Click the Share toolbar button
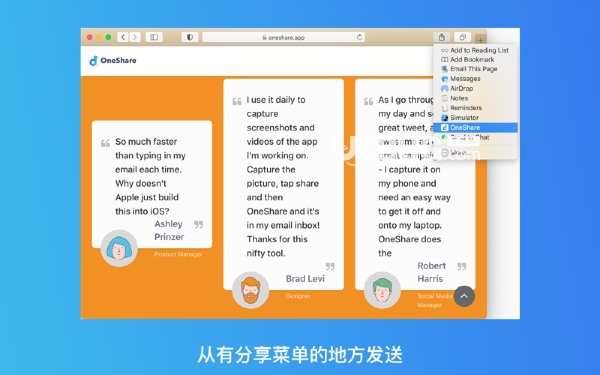Image resolution: width=600 pixels, height=375 pixels. [x=442, y=37]
